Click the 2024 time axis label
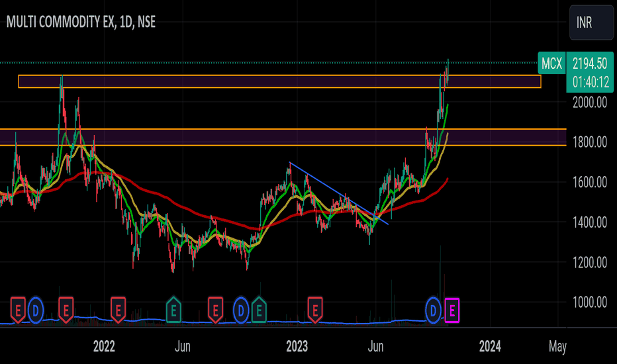The image size is (617, 364). point(490,346)
